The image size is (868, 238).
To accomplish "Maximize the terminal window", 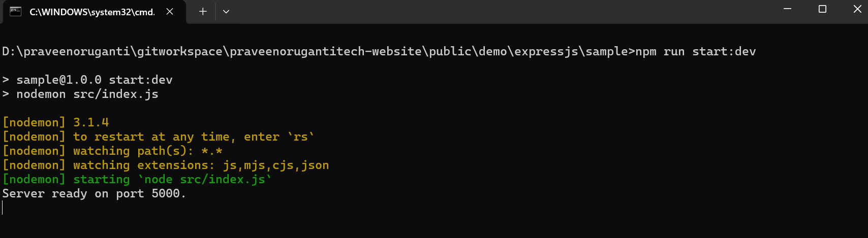I will click(822, 9).
